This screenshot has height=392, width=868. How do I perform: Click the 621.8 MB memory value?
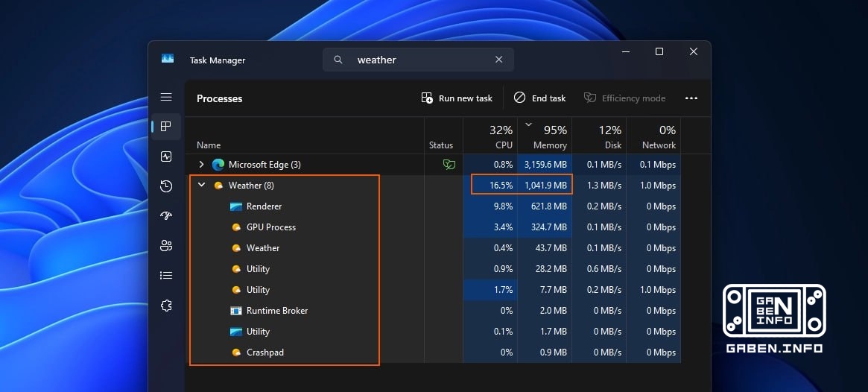pos(548,206)
